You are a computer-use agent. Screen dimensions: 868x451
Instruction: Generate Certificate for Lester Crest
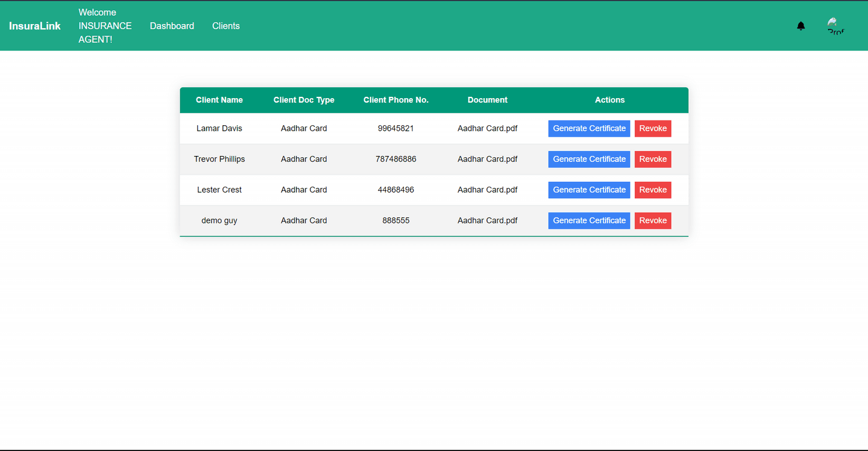click(x=589, y=190)
